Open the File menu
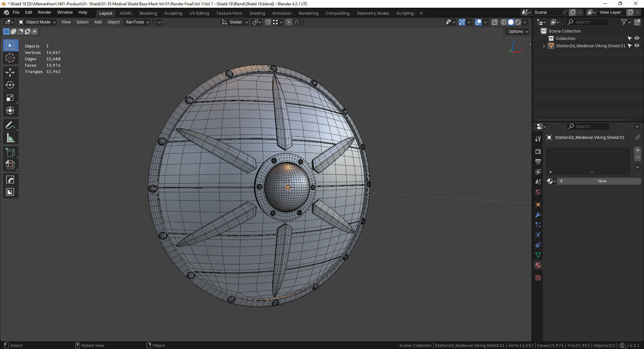644x349 pixels. (x=16, y=12)
